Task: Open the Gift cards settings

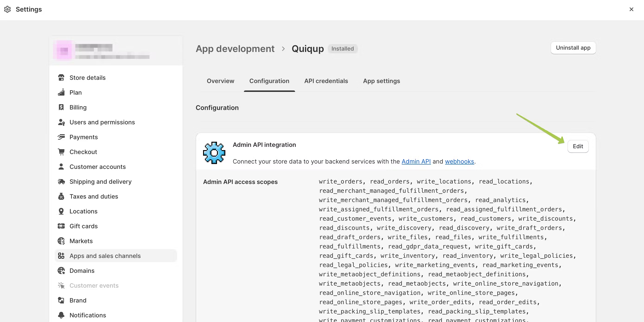Action: tap(83, 226)
